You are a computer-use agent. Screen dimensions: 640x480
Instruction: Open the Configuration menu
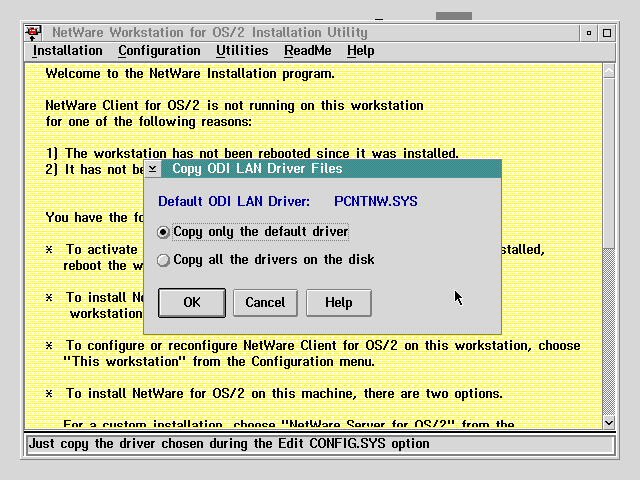(x=159, y=51)
